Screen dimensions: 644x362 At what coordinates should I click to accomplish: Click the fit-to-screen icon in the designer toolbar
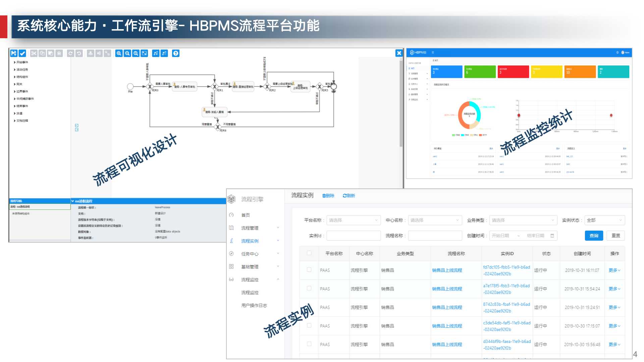[144, 53]
